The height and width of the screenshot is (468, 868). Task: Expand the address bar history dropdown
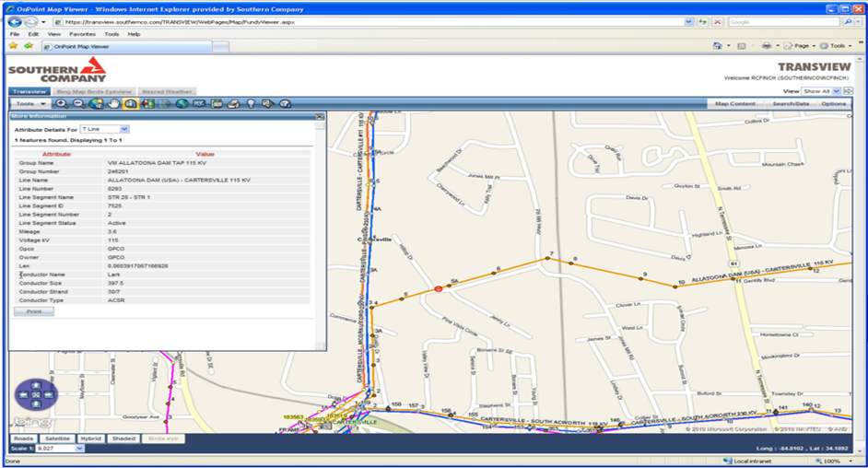[688, 22]
